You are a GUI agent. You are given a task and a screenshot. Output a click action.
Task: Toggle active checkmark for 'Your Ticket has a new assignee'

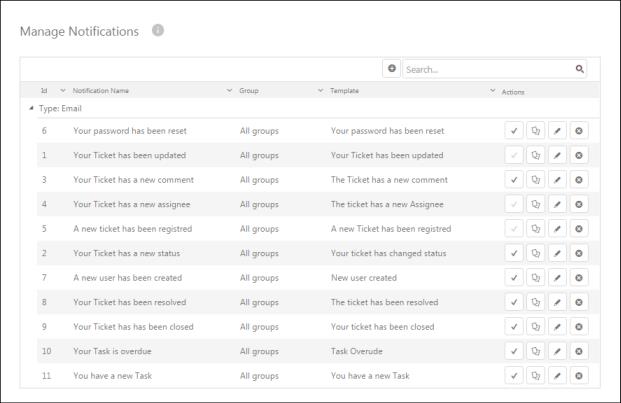pos(513,205)
